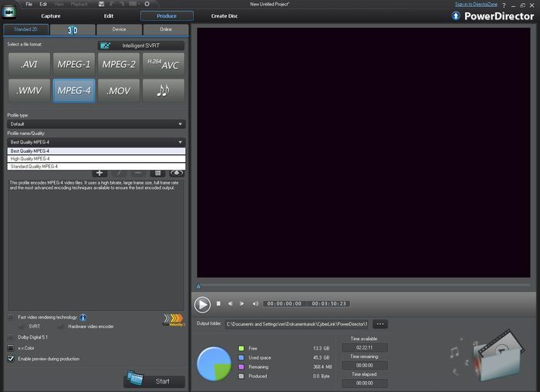
Task: Click the help question mark icon
Action: point(504,5)
